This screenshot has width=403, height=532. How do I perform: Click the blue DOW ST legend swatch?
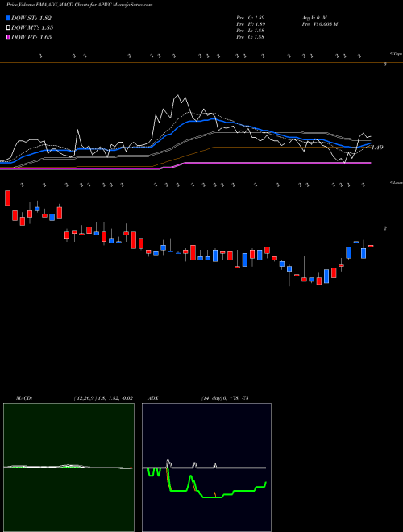point(9,18)
